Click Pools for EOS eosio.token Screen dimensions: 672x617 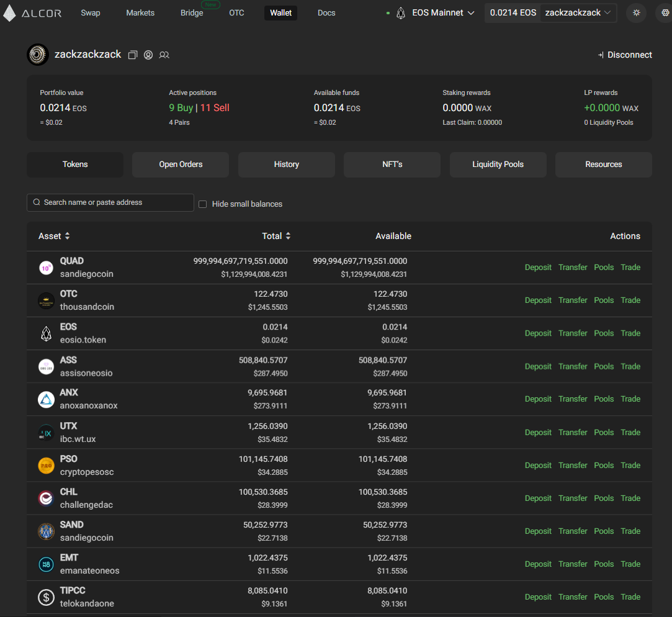click(604, 333)
